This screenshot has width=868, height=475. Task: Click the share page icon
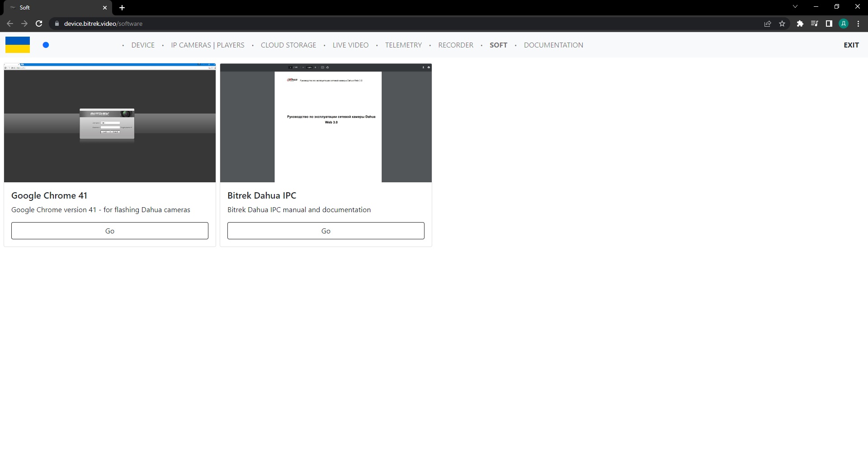tap(767, 24)
